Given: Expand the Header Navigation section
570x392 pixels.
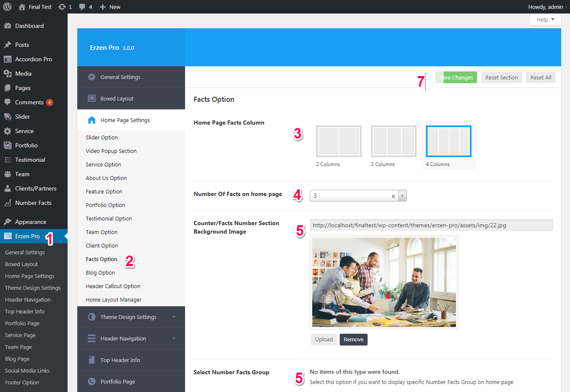Looking at the screenshot, I should click(x=131, y=338).
